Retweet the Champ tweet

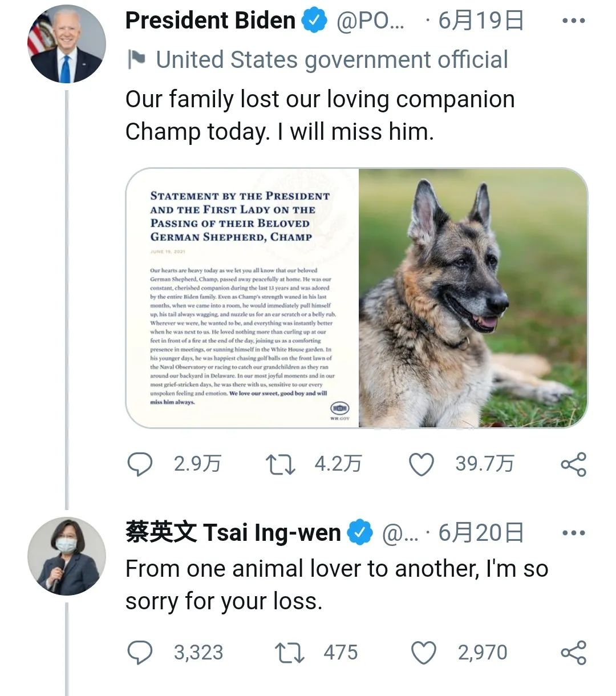(x=279, y=464)
